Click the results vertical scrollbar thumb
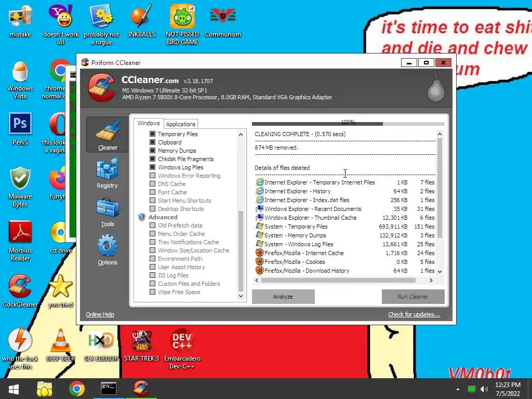The height and width of the screenshot is (399, 532). pos(440,188)
